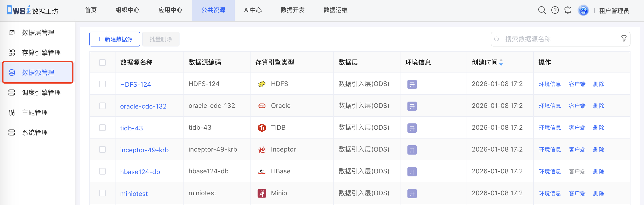Click 环境信息 for HDFS-124 row

pos(550,84)
